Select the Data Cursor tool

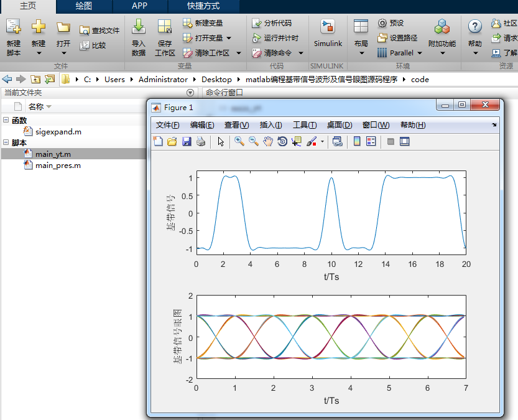pyautogui.click(x=297, y=141)
